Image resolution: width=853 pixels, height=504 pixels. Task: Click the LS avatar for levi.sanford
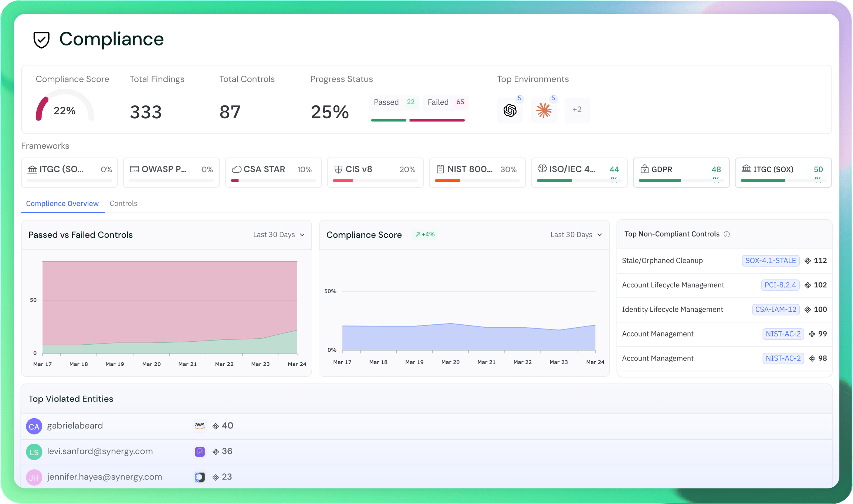pyautogui.click(x=34, y=452)
